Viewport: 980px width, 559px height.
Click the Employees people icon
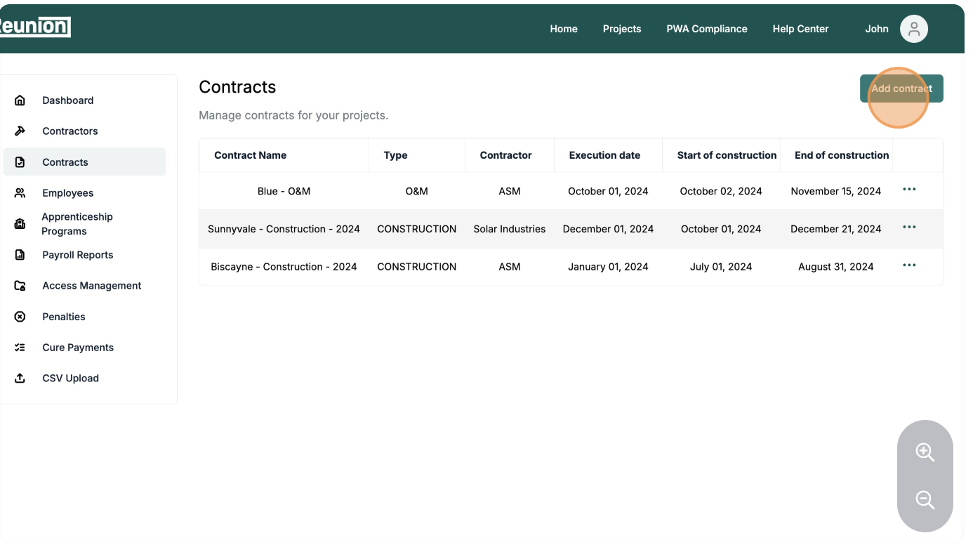click(x=20, y=193)
